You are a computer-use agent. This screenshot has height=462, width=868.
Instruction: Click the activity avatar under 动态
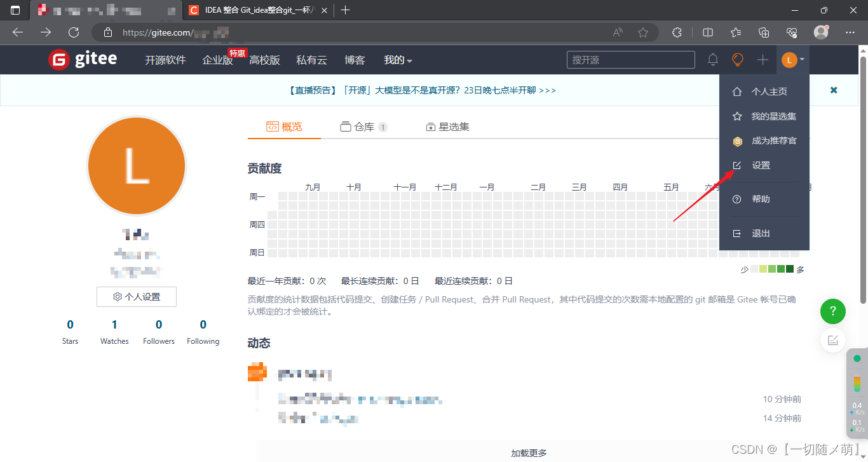(x=257, y=372)
